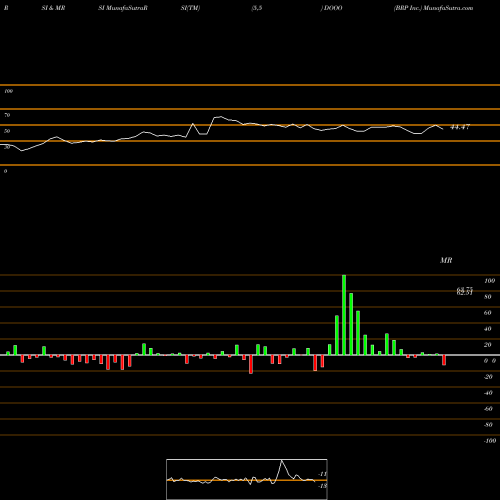Open the mini overview chart thumbnail
This screenshot has height=500, width=500.
pos(247,479)
